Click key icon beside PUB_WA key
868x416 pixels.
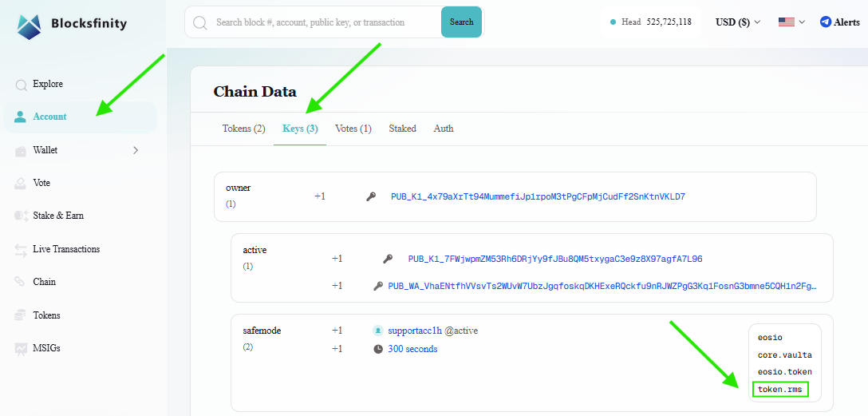click(378, 286)
